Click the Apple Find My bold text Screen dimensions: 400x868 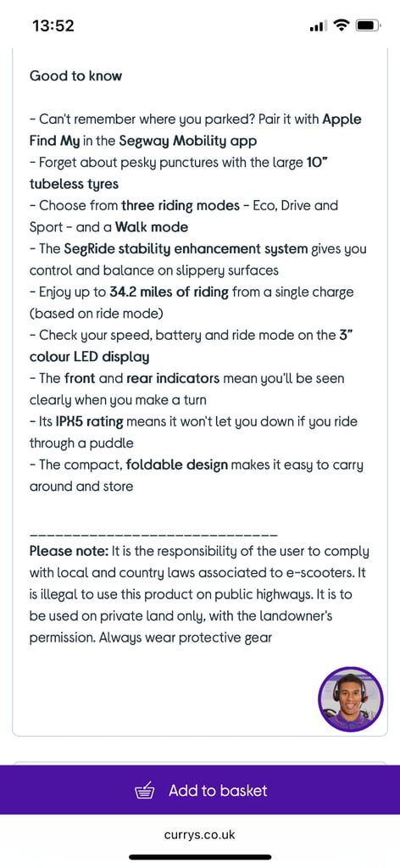[195, 130]
